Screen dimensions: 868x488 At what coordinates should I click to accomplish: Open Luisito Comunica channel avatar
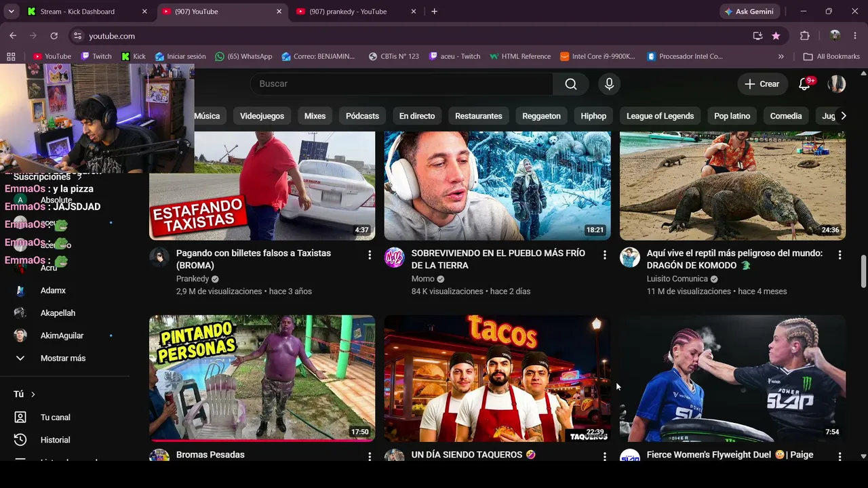[x=630, y=258]
